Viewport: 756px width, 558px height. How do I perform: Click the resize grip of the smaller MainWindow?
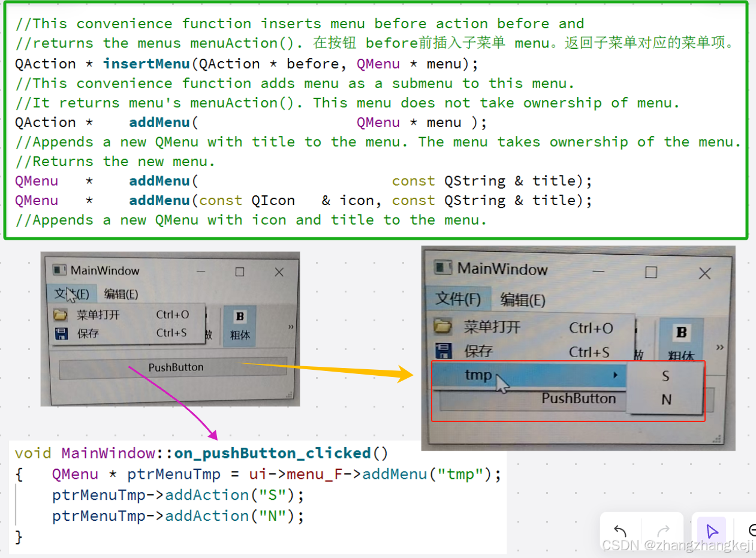click(290, 395)
